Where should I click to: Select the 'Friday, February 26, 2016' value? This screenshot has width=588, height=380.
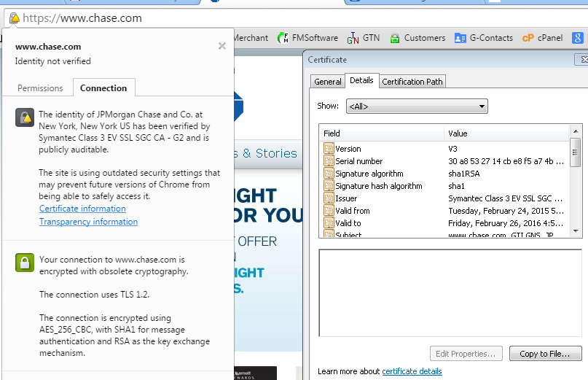(x=506, y=223)
